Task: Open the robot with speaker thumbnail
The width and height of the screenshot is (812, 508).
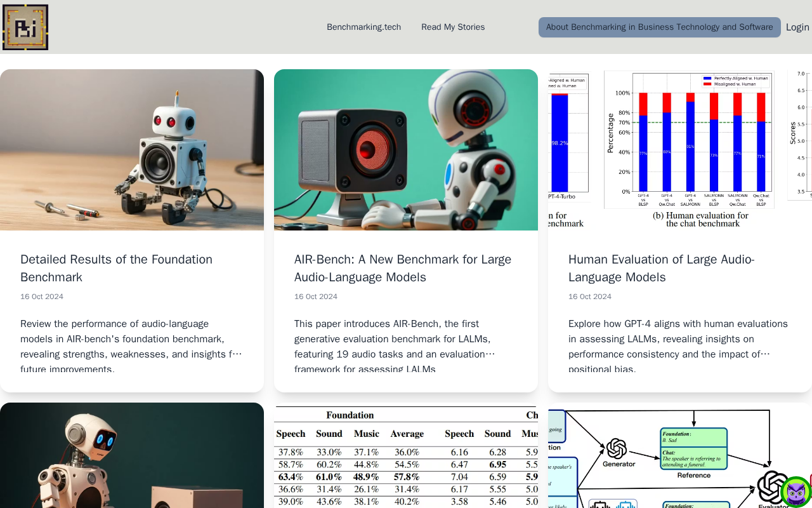Action: [x=132, y=150]
